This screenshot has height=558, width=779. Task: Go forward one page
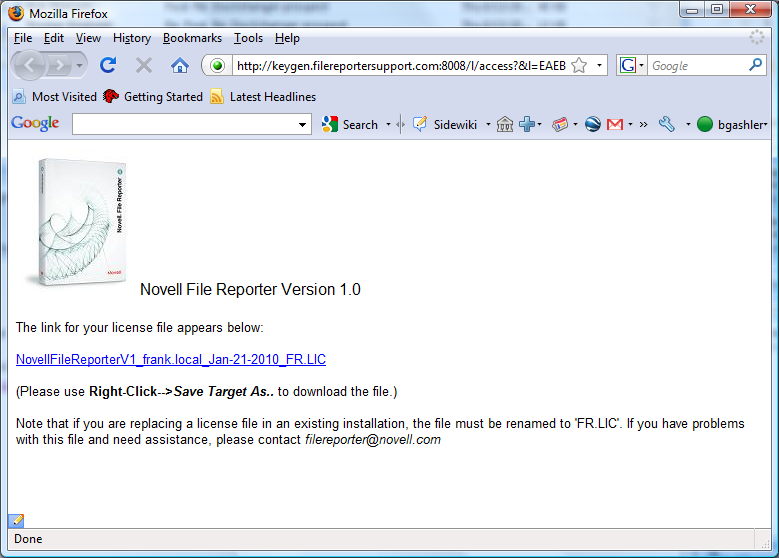point(60,65)
